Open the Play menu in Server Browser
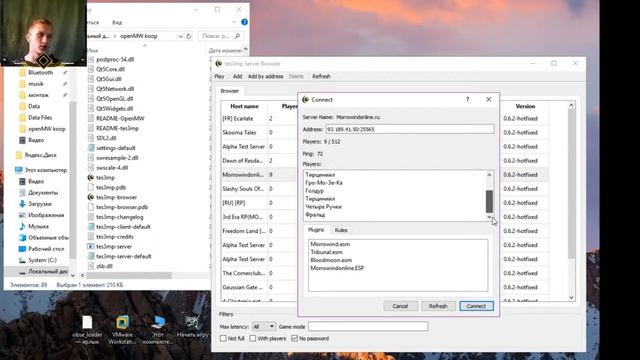This screenshot has height=360, width=640. point(219,76)
